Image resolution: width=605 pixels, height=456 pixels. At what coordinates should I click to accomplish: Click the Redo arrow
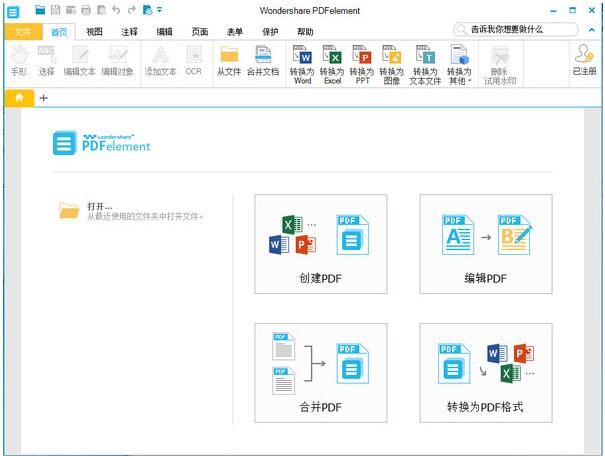[x=132, y=10]
